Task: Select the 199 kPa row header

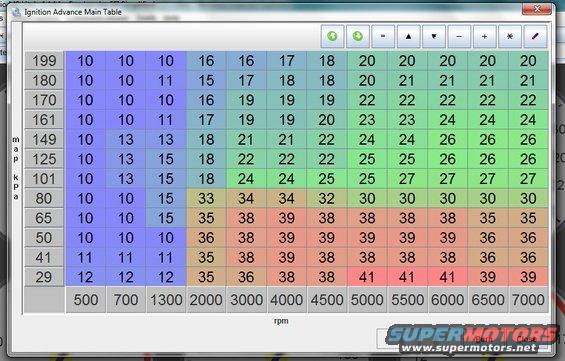Action: 44,61
